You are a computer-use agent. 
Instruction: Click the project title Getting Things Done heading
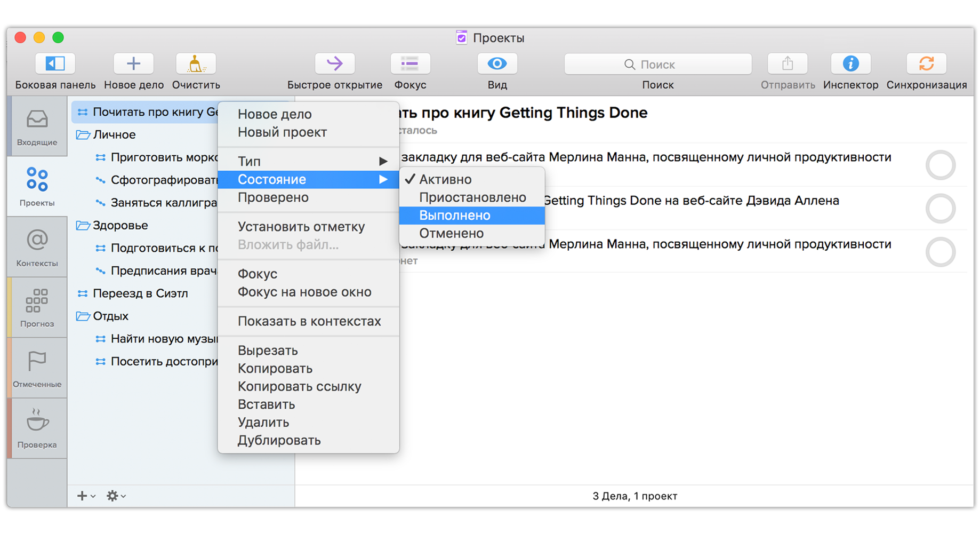click(x=524, y=113)
